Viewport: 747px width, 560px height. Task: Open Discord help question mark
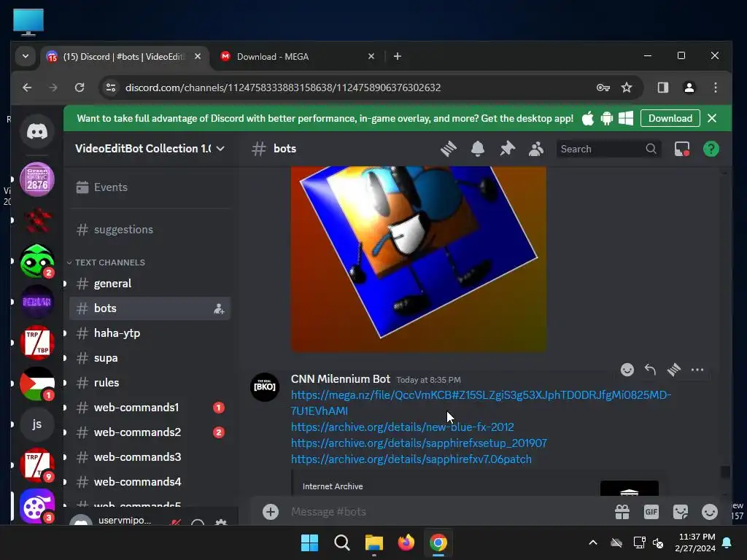click(x=711, y=149)
